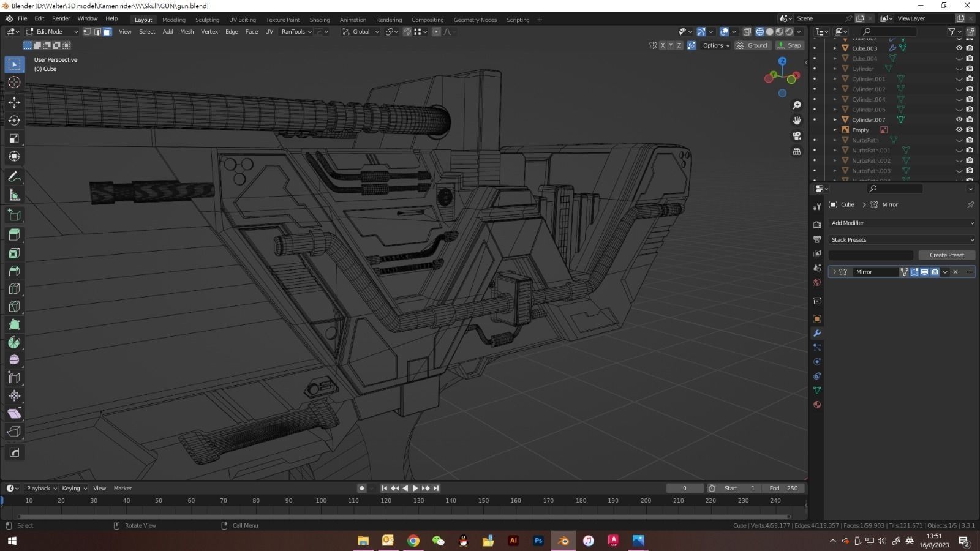The height and width of the screenshot is (551, 980).
Task: Open the Mesh menu in viewport header
Action: click(x=187, y=32)
